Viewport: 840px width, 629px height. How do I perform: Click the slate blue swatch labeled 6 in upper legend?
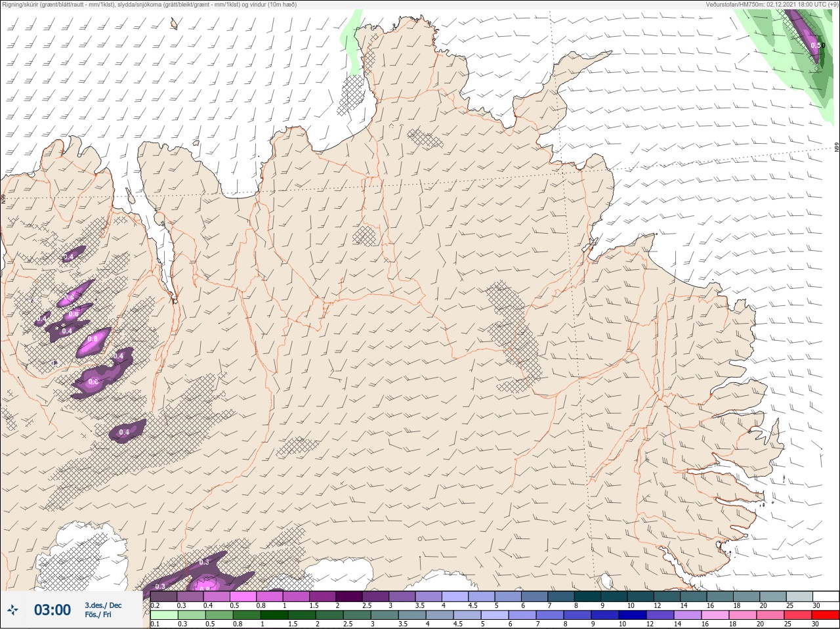coord(535,596)
